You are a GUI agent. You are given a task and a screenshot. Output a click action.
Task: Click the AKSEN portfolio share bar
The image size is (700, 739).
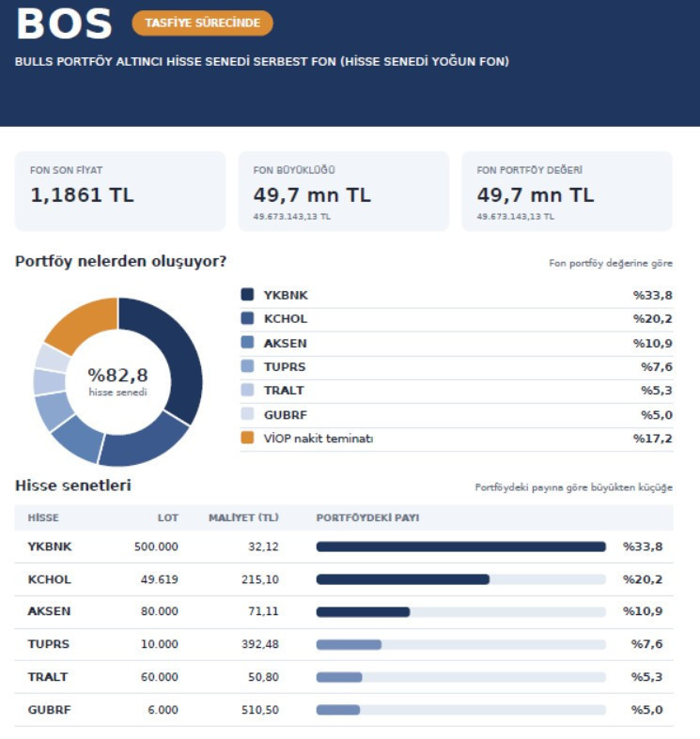point(460,611)
